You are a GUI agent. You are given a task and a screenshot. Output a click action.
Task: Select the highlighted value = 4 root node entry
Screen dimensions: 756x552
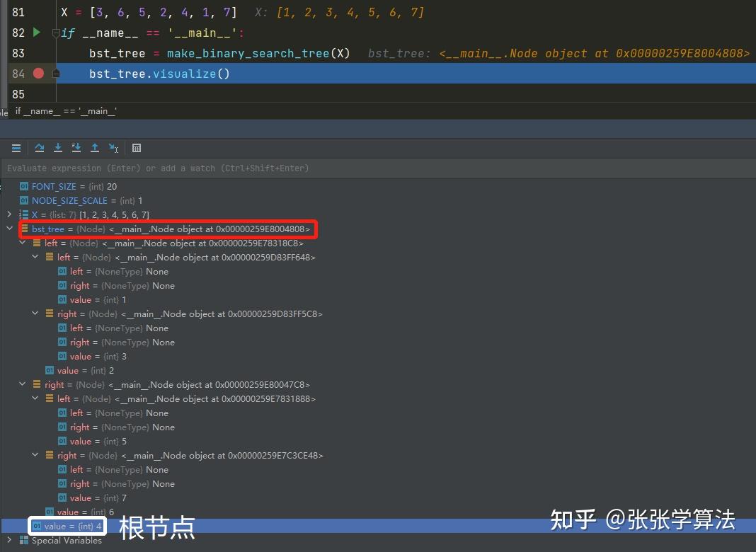(x=67, y=526)
